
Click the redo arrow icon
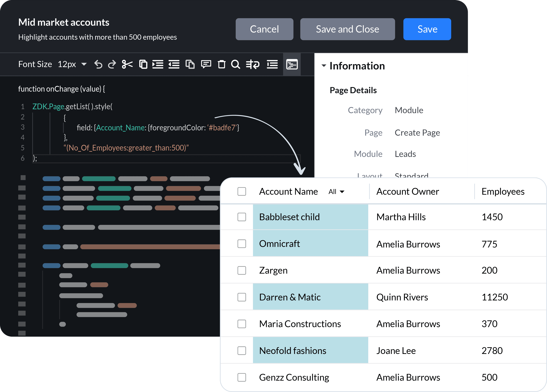tap(112, 64)
